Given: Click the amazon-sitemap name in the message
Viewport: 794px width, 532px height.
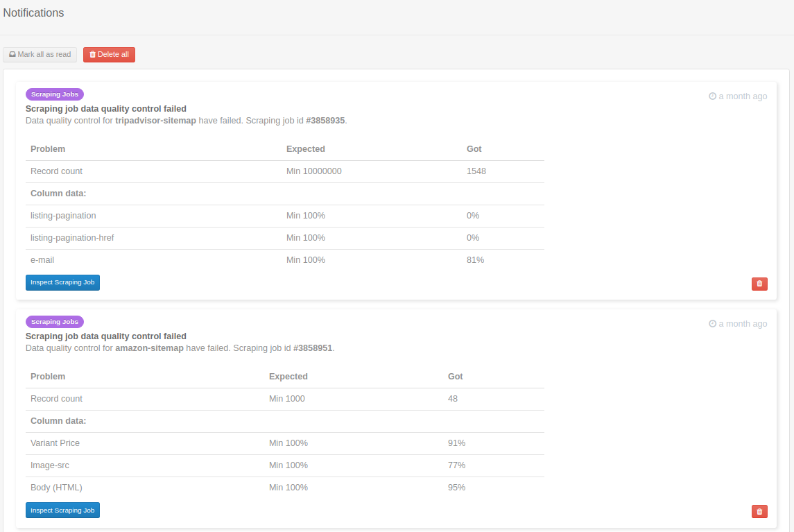Looking at the screenshot, I should [149, 347].
